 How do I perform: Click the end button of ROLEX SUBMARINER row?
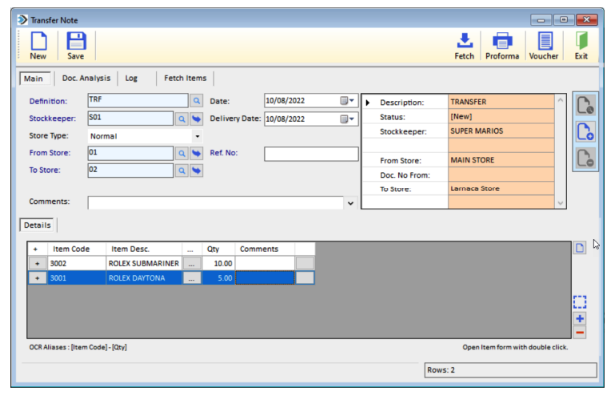[x=305, y=263]
